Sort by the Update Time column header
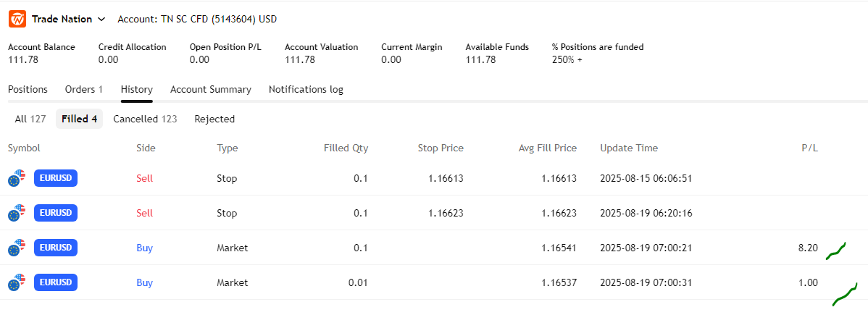This screenshot has width=868, height=336. (x=629, y=148)
